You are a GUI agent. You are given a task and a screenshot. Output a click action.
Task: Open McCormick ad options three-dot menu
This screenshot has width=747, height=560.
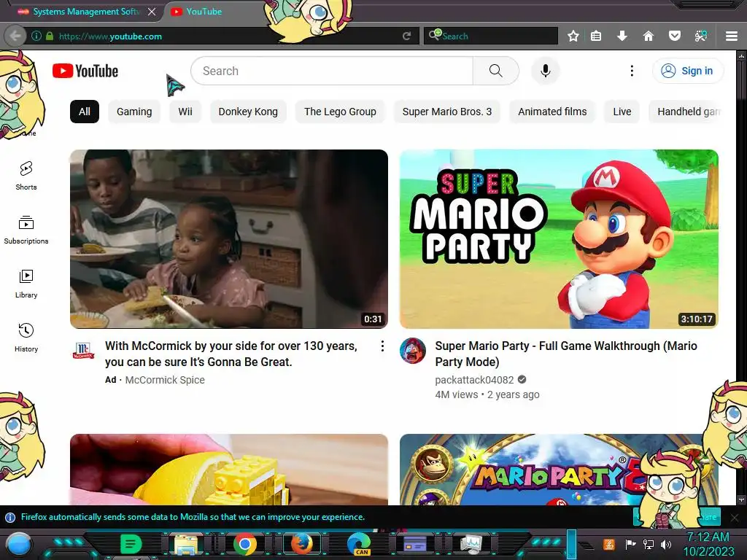point(382,346)
